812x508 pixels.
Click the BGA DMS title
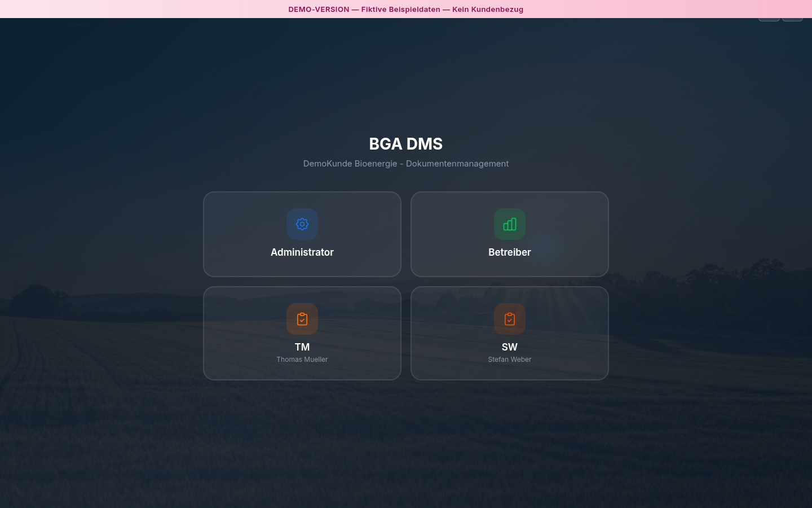(x=405, y=144)
